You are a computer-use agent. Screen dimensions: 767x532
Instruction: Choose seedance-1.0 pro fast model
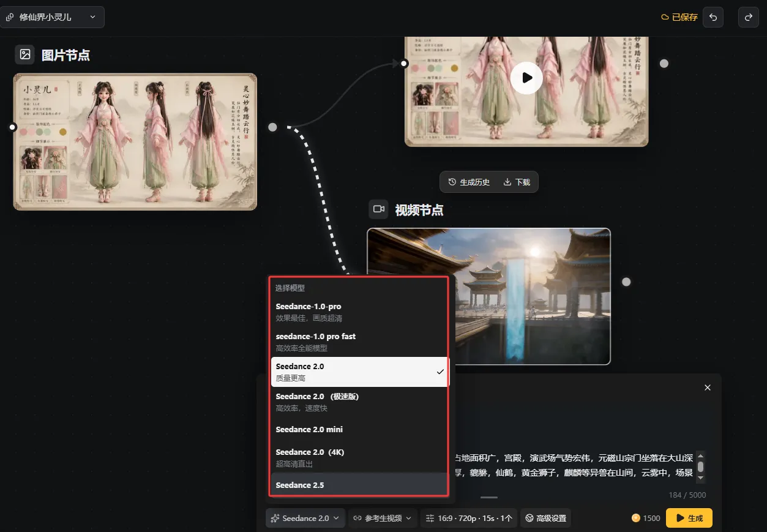[359, 342]
